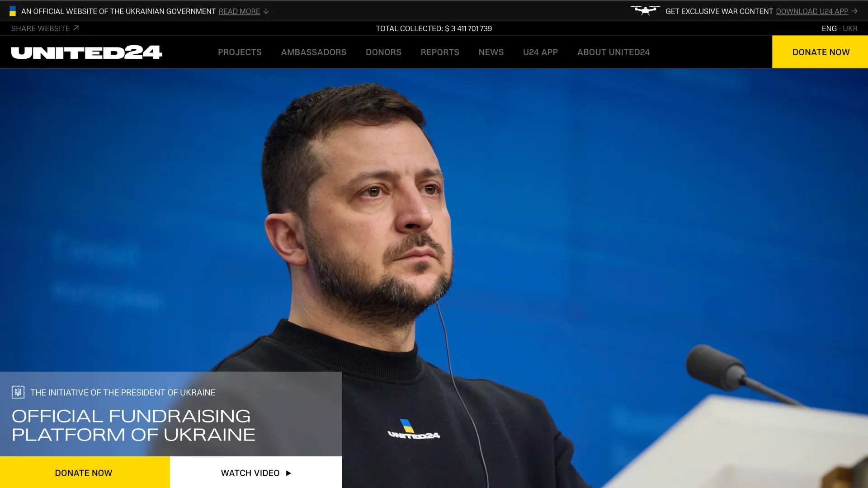Click the drone icon in top banner
The height and width of the screenshot is (488, 868).
click(x=645, y=10)
